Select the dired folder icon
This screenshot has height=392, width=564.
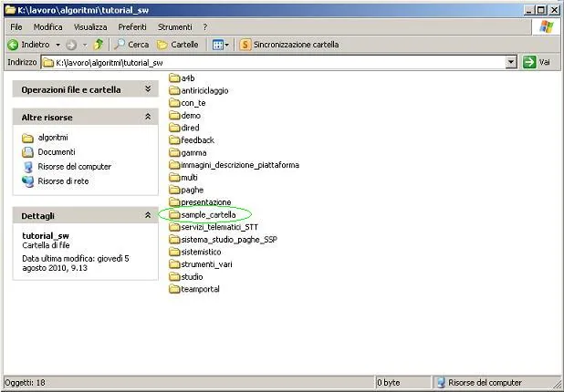tap(174, 128)
